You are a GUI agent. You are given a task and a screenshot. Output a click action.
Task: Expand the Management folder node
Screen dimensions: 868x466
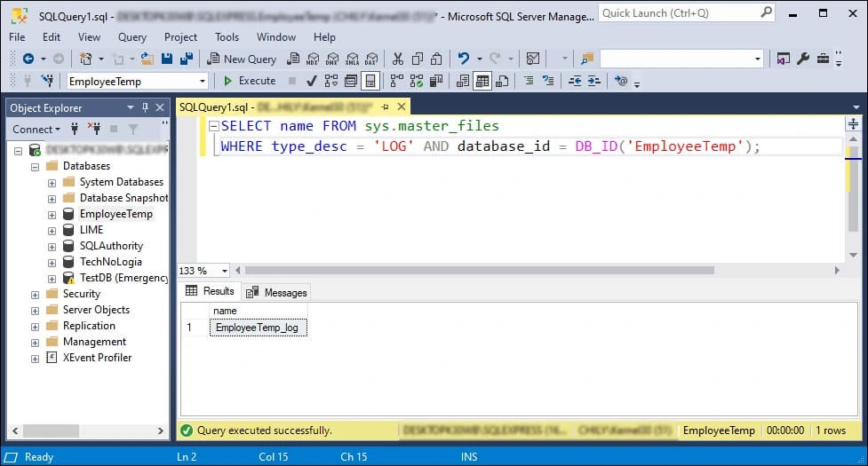(x=36, y=343)
